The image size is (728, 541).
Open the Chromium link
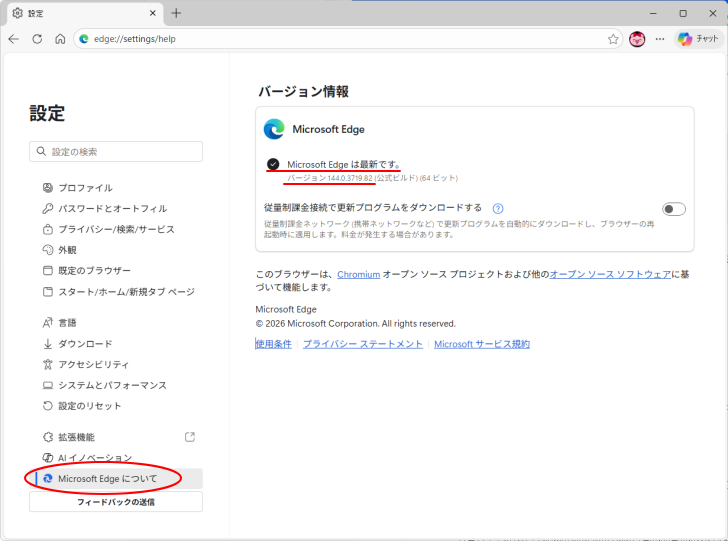point(358,274)
